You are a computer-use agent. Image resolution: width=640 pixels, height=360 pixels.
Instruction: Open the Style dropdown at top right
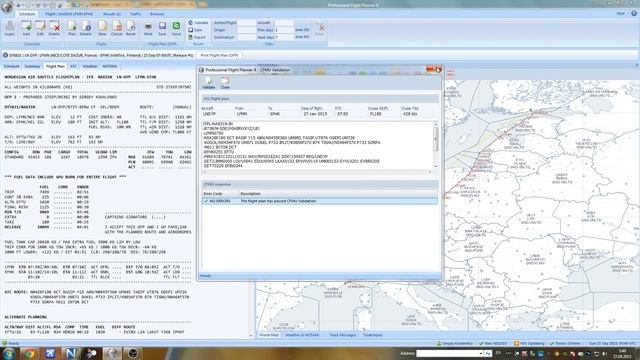(x=622, y=13)
